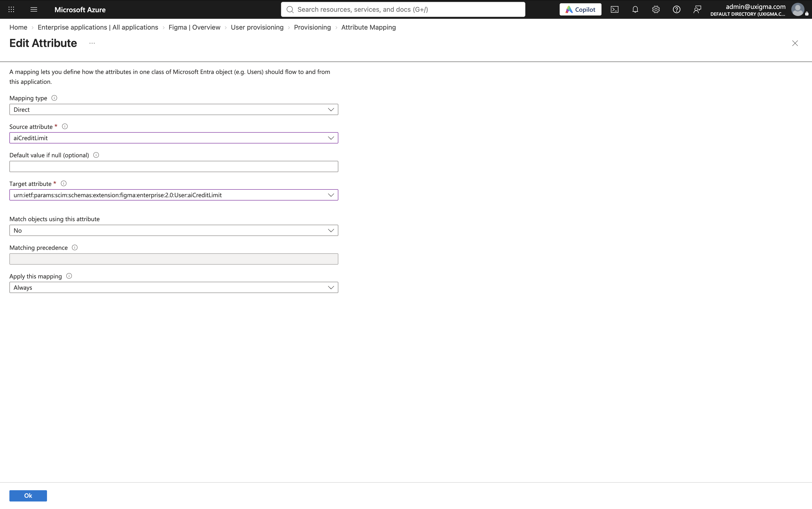This screenshot has height=509, width=812.
Task: Open Enterprise applications | All applications breadcrumb
Action: pyautogui.click(x=98, y=27)
